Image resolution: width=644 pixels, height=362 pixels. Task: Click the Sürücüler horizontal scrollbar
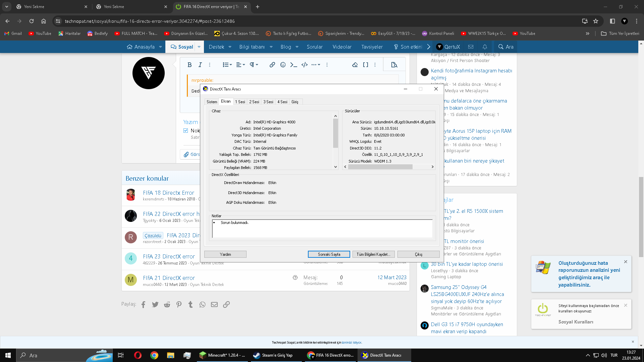click(x=380, y=167)
